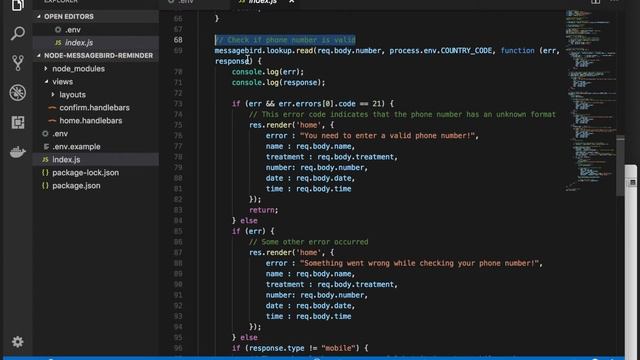Open the Search view in activity bar
The height and width of the screenshot is (360, 640).
18,33
